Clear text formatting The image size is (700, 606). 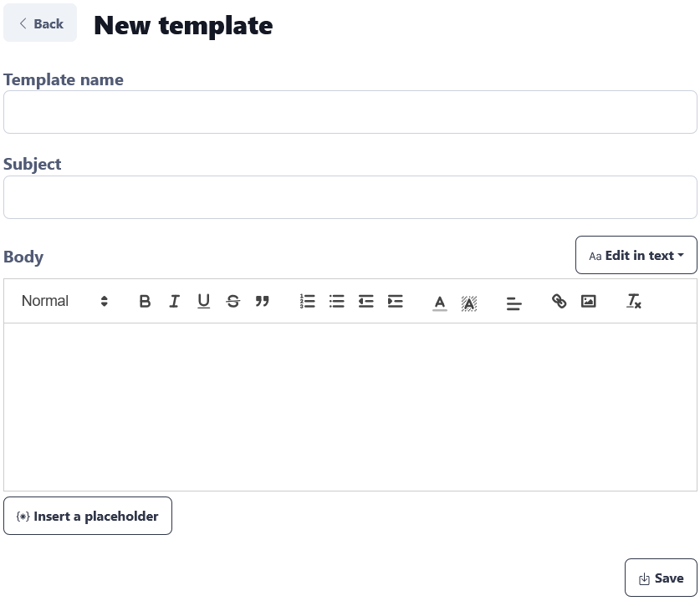tap(634, 301)
